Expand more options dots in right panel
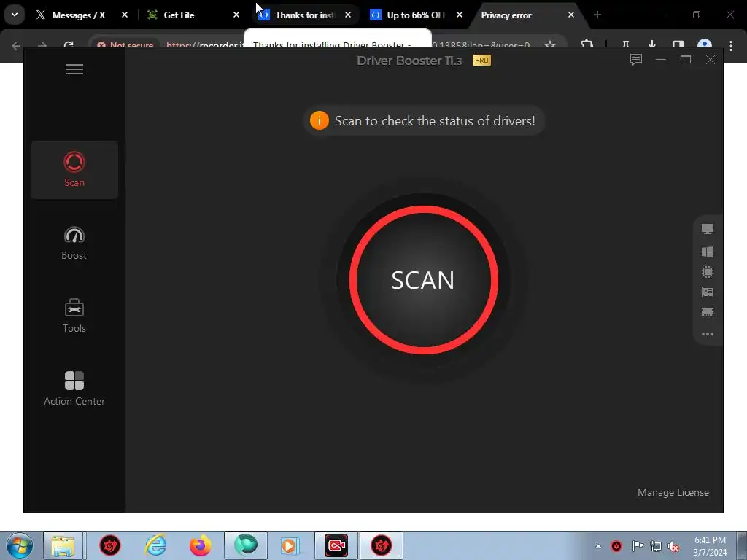 (708, 334)
